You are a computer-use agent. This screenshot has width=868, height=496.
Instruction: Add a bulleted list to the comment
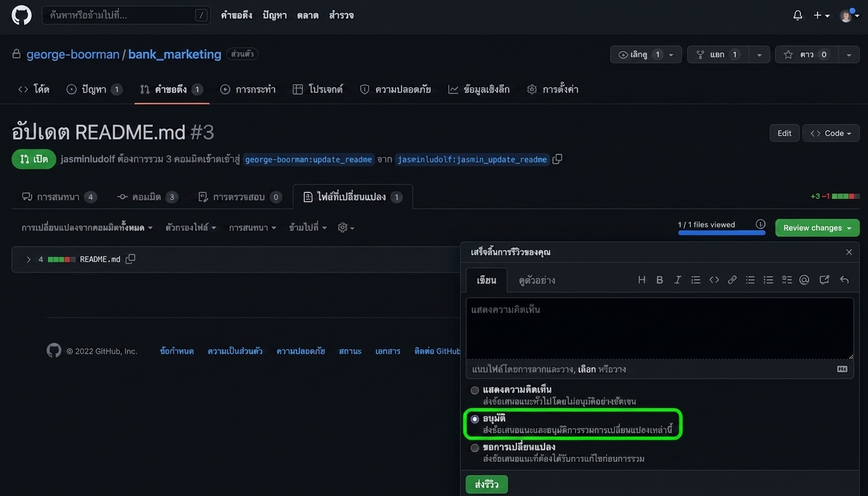click(750, 280)
